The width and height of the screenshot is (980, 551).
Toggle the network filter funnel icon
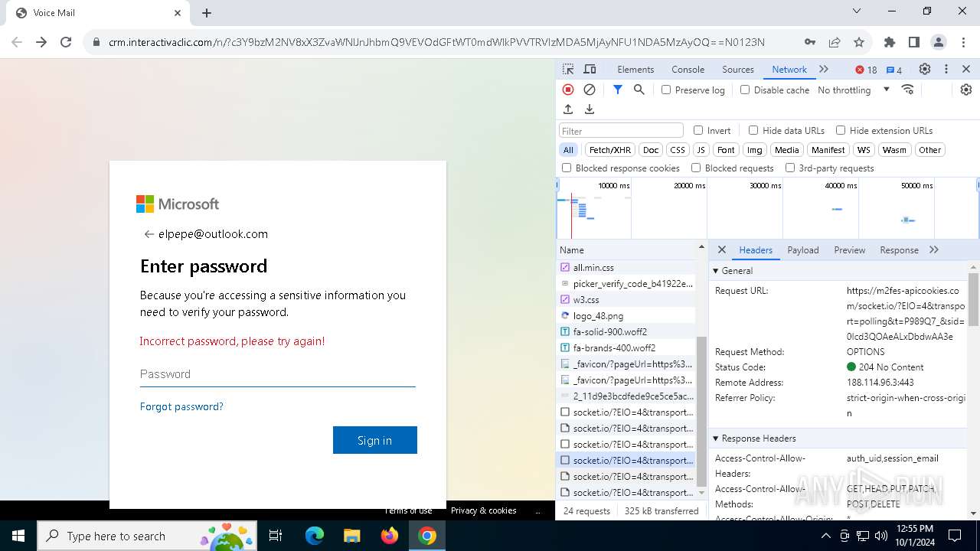(618, 90)
